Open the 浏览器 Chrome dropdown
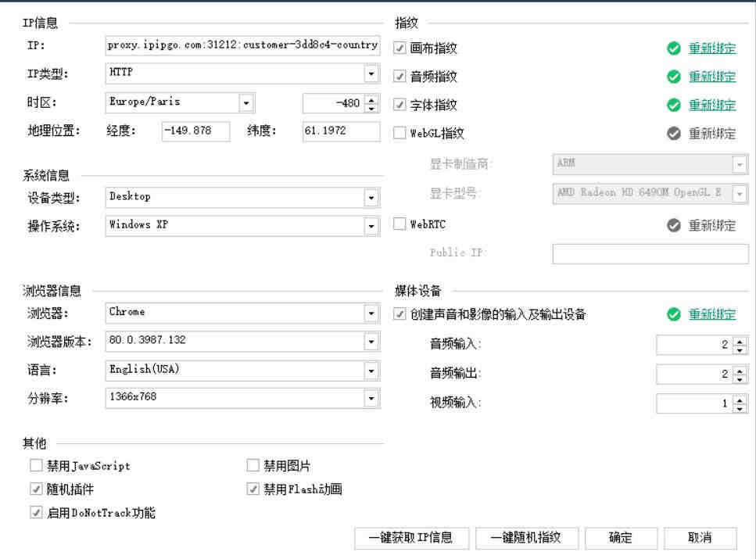The image size is (756, 559). coord(371,314)
